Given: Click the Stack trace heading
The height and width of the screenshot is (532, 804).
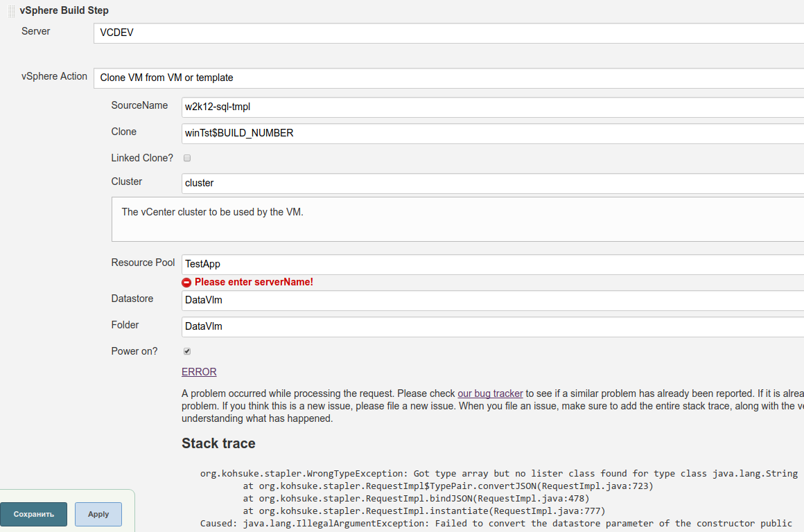Looking at the screenshot, I should (218, 443).
